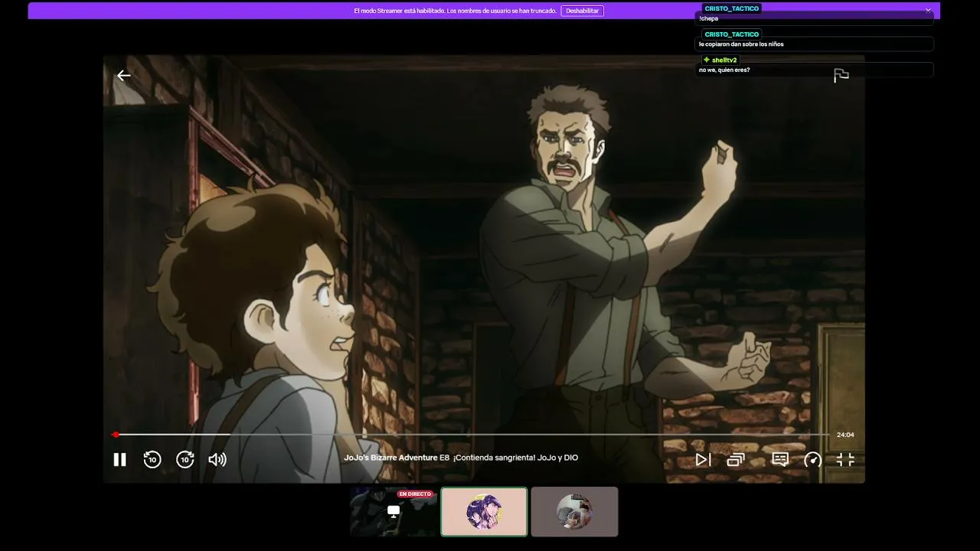Viewport: 980px width, 551px height.
Task: Click CRISTO_TACTICO username above the !chepa message
Action: click(x=732, y=8)
